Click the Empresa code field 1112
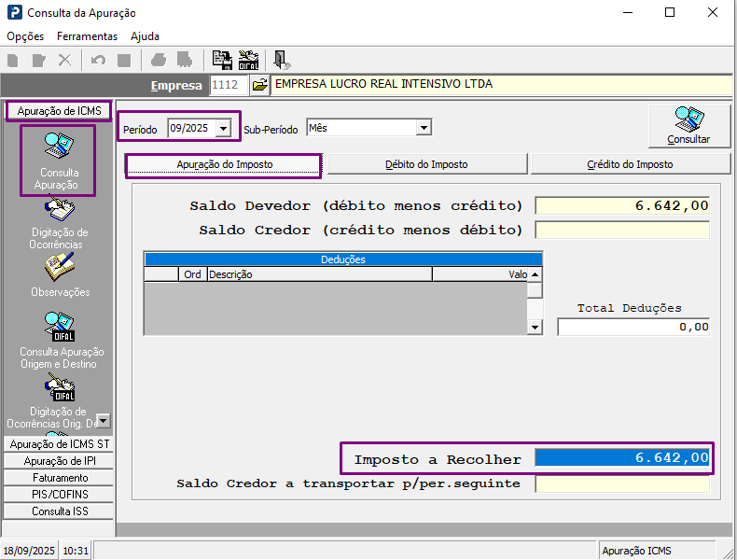 (229, 85)
